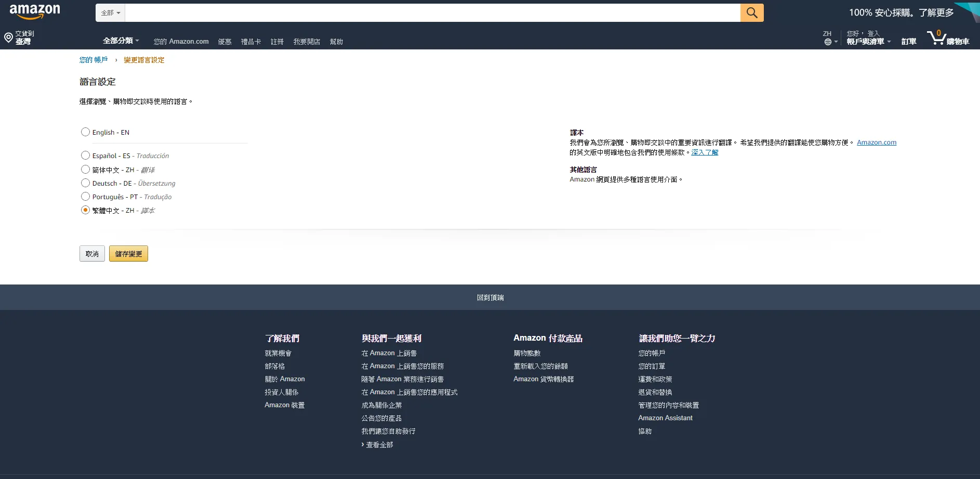Click the 您的 帳戶 breadcrumb link

tap(94, 60)
